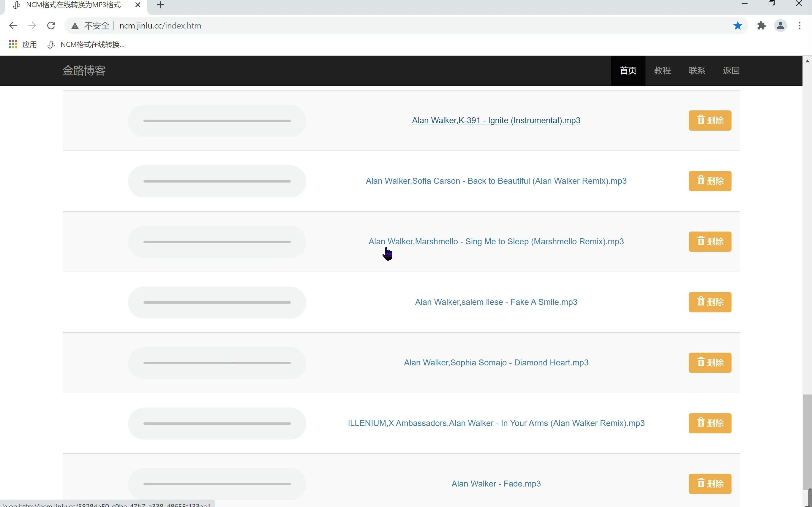This screenshot has height=507, width=812.
Task: Open the Chrome profile avatar
Action: pyautogui.click(x=781, y=26)
